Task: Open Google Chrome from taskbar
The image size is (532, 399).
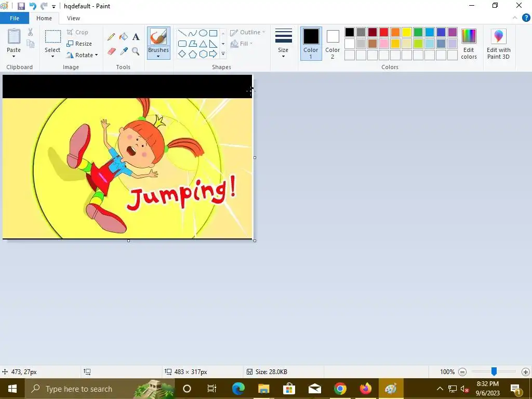Action: tap(340, 389)
